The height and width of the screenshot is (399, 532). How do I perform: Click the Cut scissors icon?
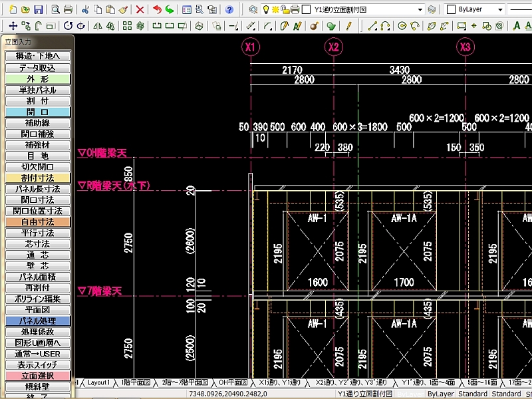tap(85, 9)
